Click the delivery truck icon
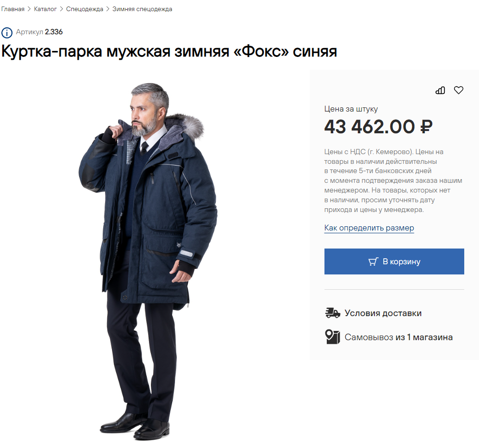Screen dimensions: 486x448 tap(333, 313)
